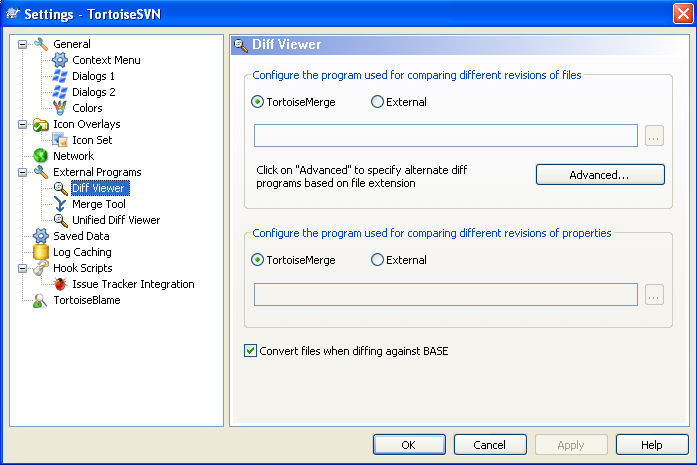Viewport: 697px width, 465px height.
Task: Select TortoiseMerge radio for properties comparison
Action: [x=258, y=260]
